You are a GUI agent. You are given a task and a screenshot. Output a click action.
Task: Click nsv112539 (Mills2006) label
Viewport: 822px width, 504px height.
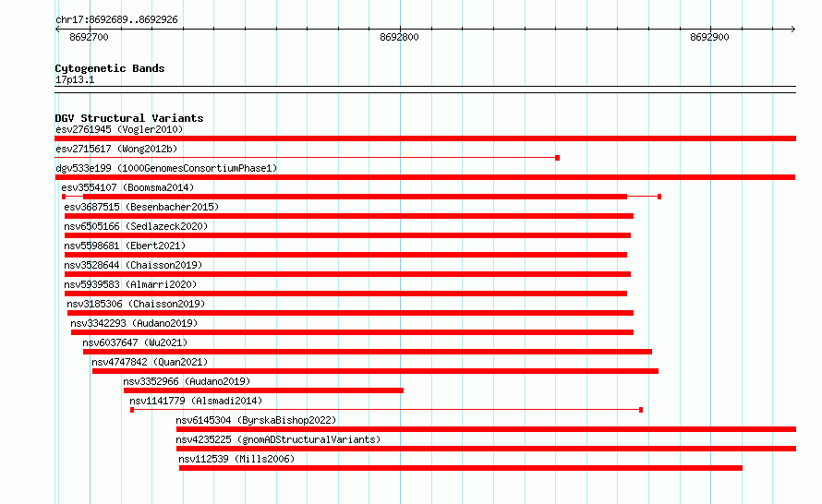236,459
